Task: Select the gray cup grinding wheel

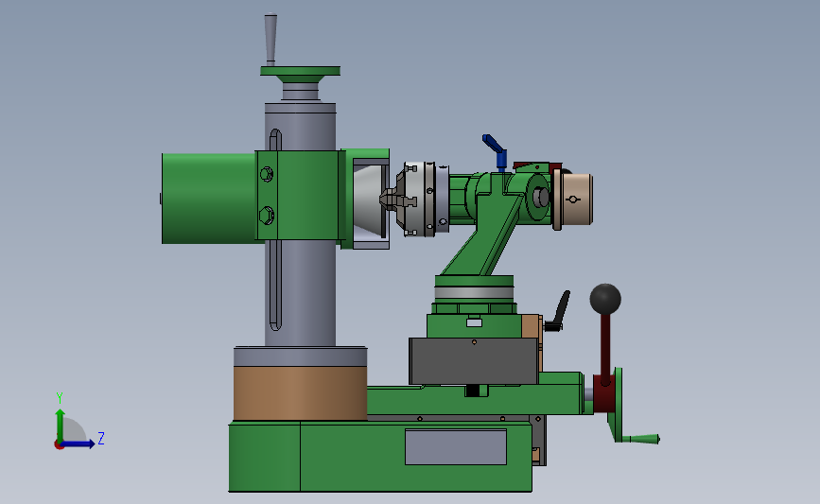Action: (x=370, y=200)
